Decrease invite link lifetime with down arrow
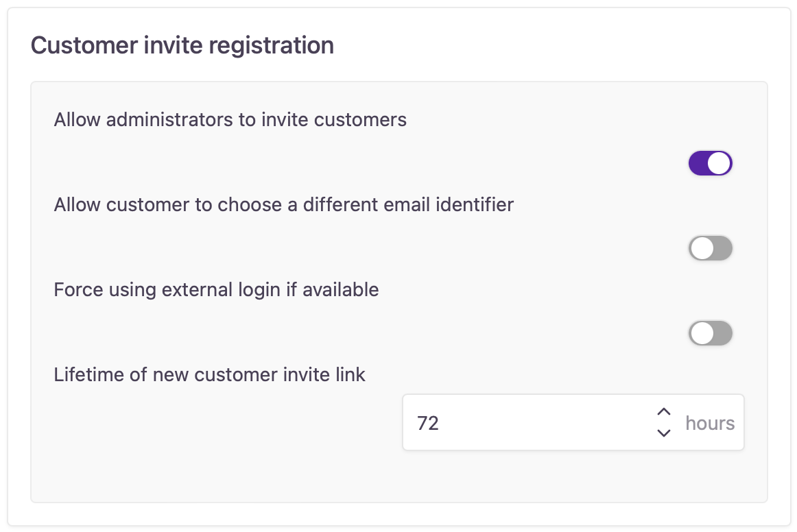Screen dimensions: 797x532 pos(663,433)
